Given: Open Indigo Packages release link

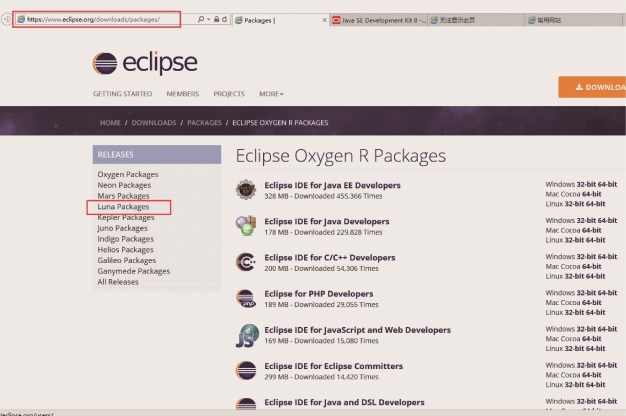Looking at the screenshot, I should (x=125, y=239).
